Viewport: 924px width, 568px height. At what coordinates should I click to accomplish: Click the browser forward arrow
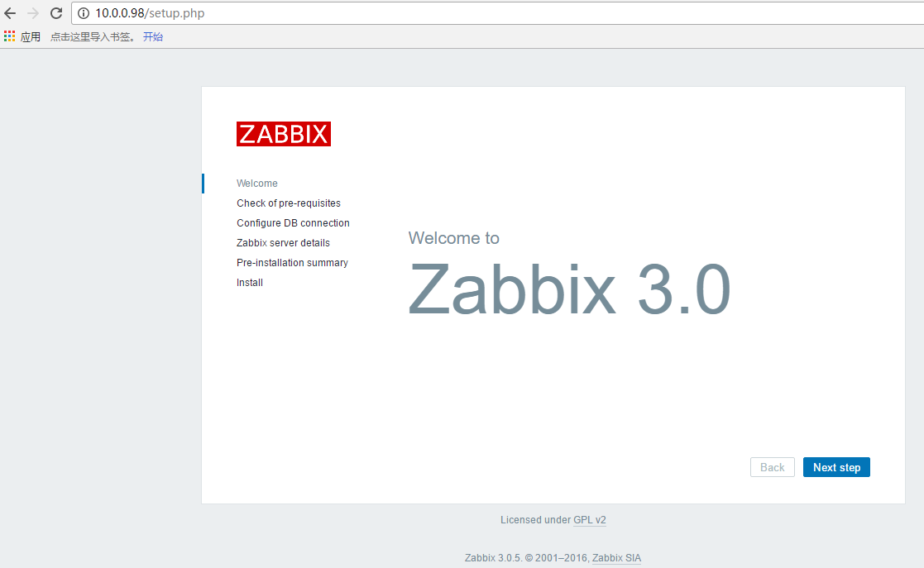tap(33, 13)
